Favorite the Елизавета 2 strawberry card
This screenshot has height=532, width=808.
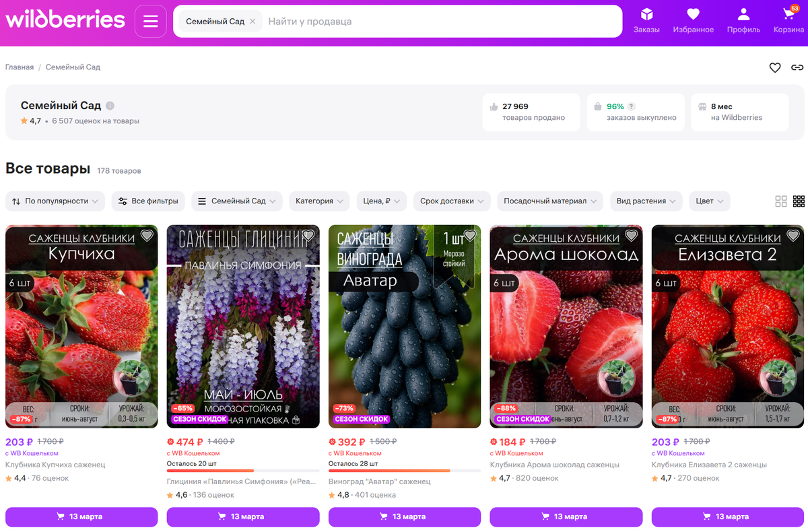(x=793, y=235)
